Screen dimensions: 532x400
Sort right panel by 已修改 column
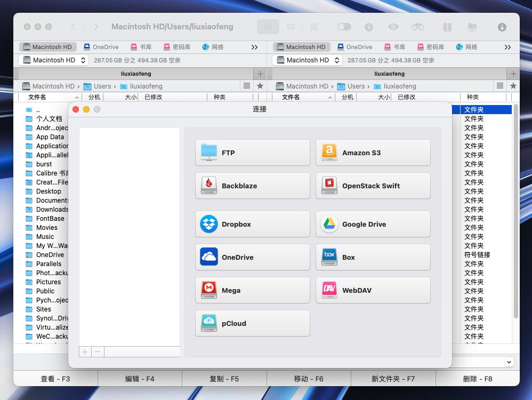[425, 97]
